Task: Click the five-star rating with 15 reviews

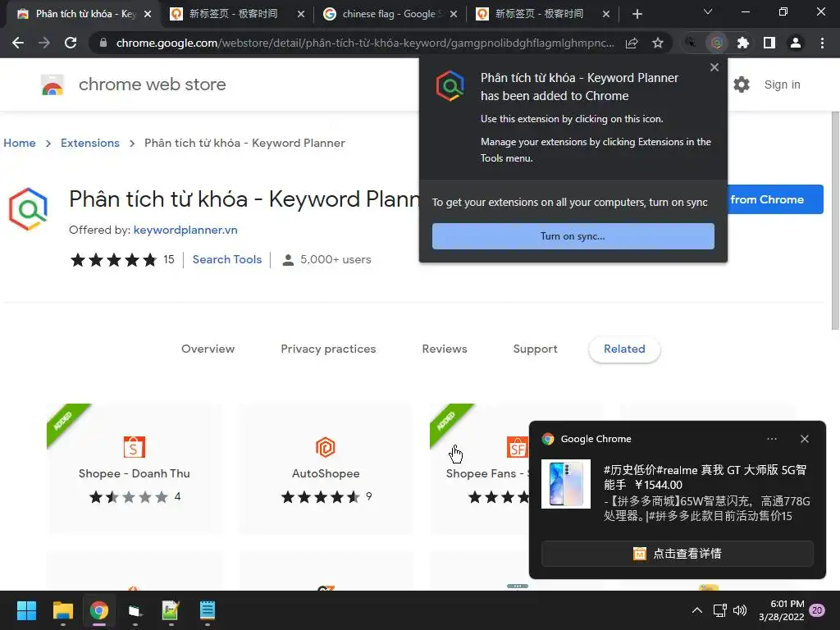Action: 122,260
